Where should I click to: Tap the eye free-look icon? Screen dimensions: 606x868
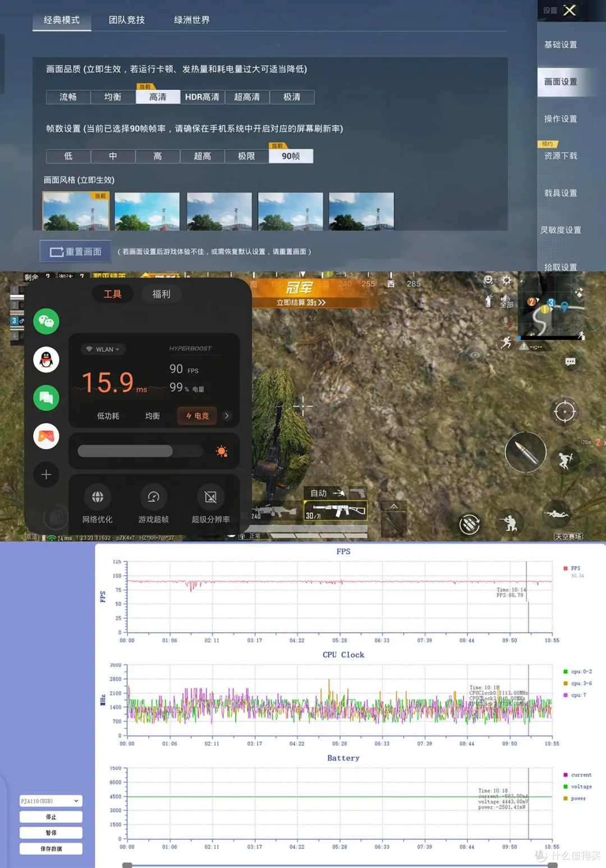[475, 355]
